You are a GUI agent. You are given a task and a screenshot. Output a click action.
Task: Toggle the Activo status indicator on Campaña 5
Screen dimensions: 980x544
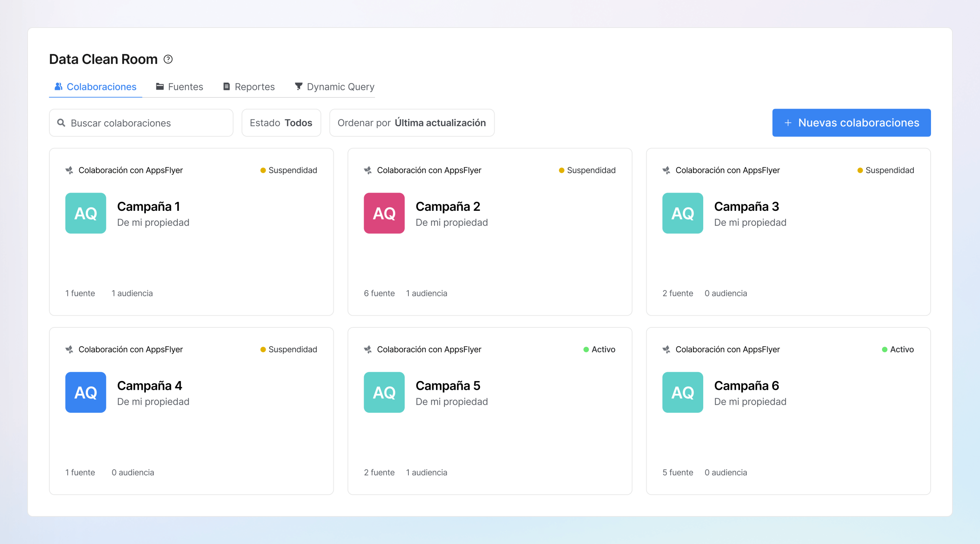click(585, 349)
